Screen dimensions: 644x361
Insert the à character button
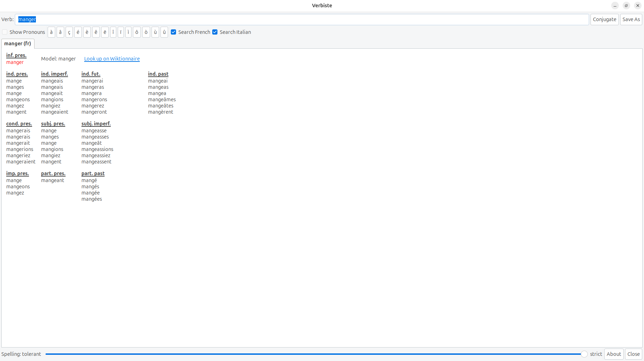(x=51, y=32)
